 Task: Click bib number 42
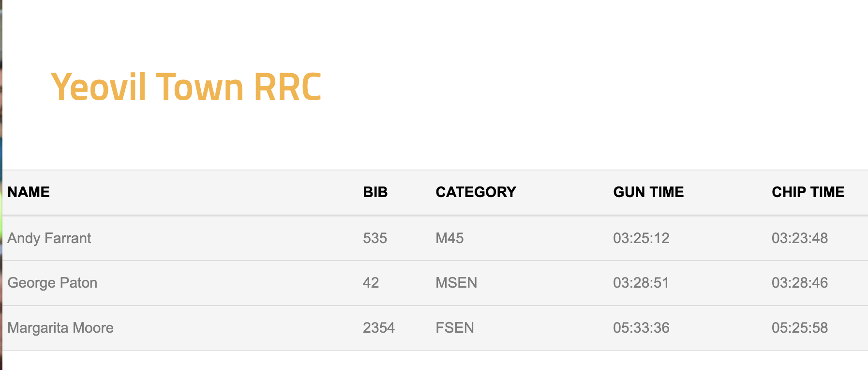pos(371,283)
